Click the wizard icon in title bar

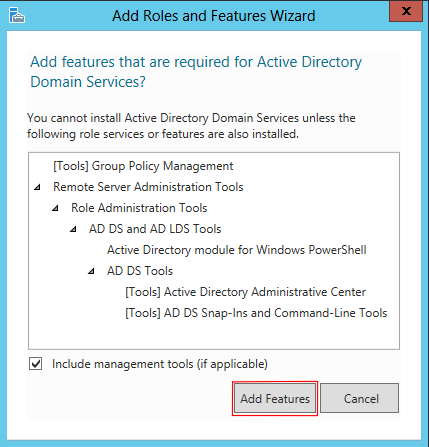coord(17,15)
